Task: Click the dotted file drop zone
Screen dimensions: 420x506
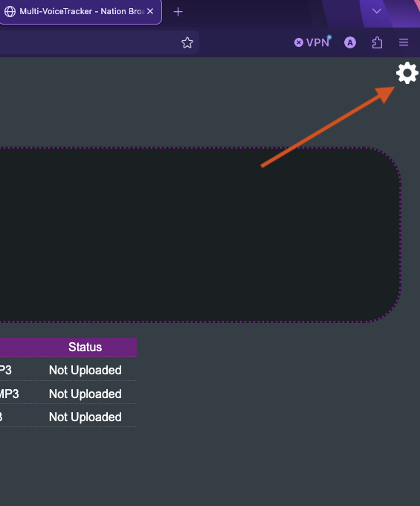Action: [200, 234]
